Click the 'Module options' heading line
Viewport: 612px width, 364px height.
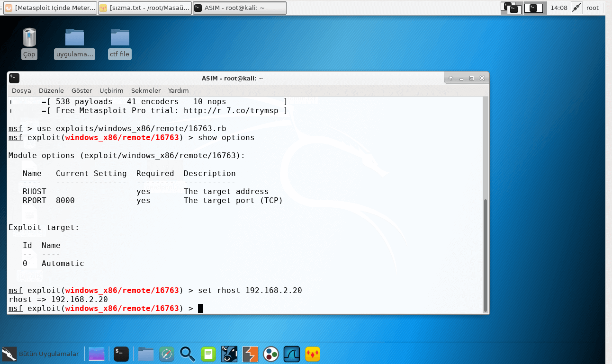(127, 156)
